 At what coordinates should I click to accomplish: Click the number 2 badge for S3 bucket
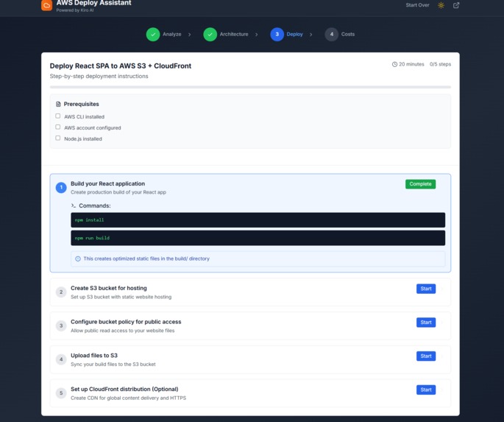pyautogui.click(x=61, y=292)
